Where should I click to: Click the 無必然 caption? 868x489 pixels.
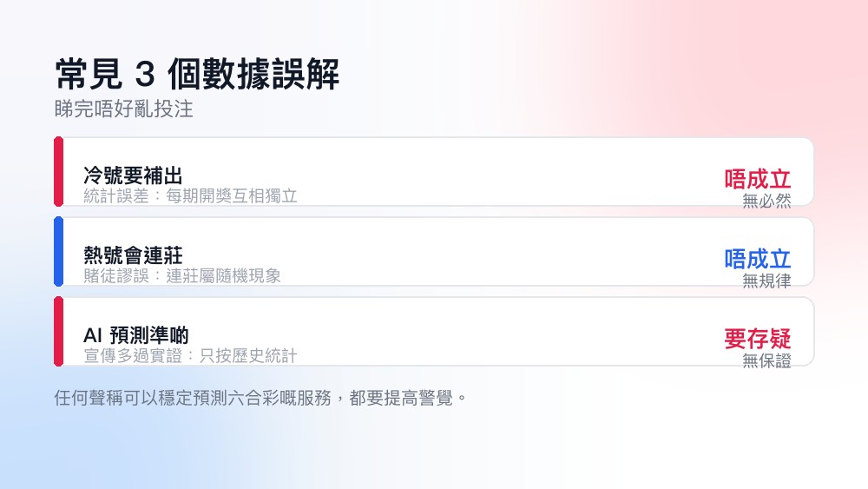[x=766, y=201]
